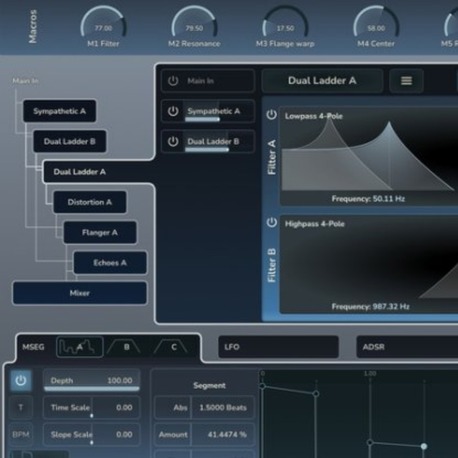Select Dual Ladder A node in tree

coord(80,172)
